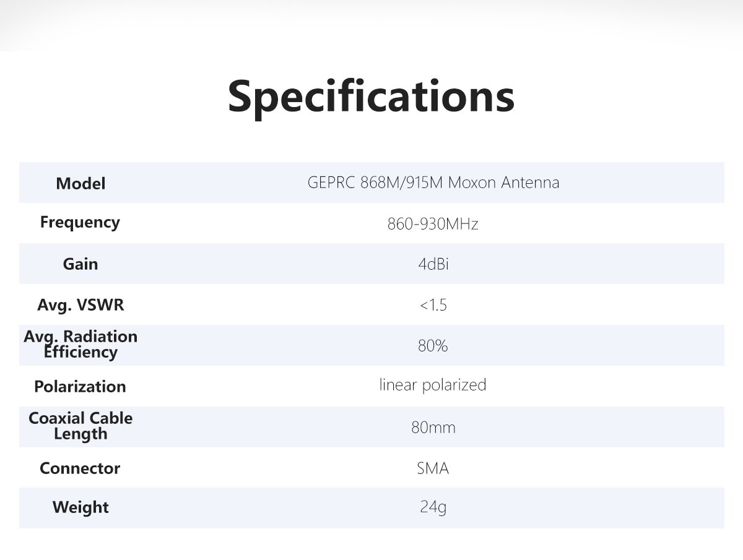This screenshot has width=743, height=560.
Task: Click the linear polarized value
Action: click(433, 385)
